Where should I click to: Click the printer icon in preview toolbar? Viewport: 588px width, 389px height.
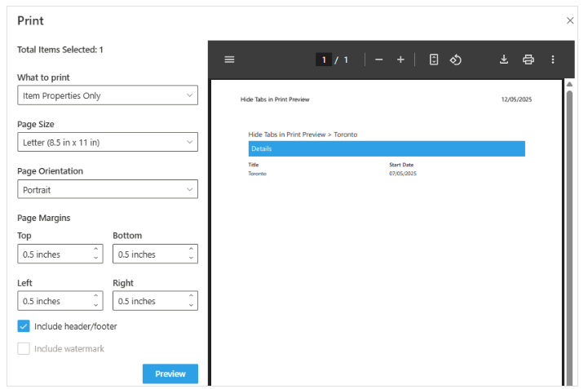528,60
